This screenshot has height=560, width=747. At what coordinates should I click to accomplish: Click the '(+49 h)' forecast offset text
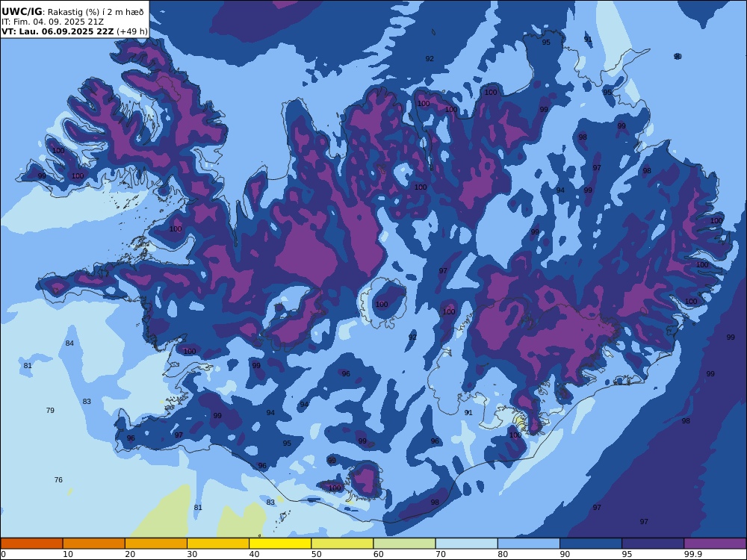pyautogui.click(x=132, y=31)
